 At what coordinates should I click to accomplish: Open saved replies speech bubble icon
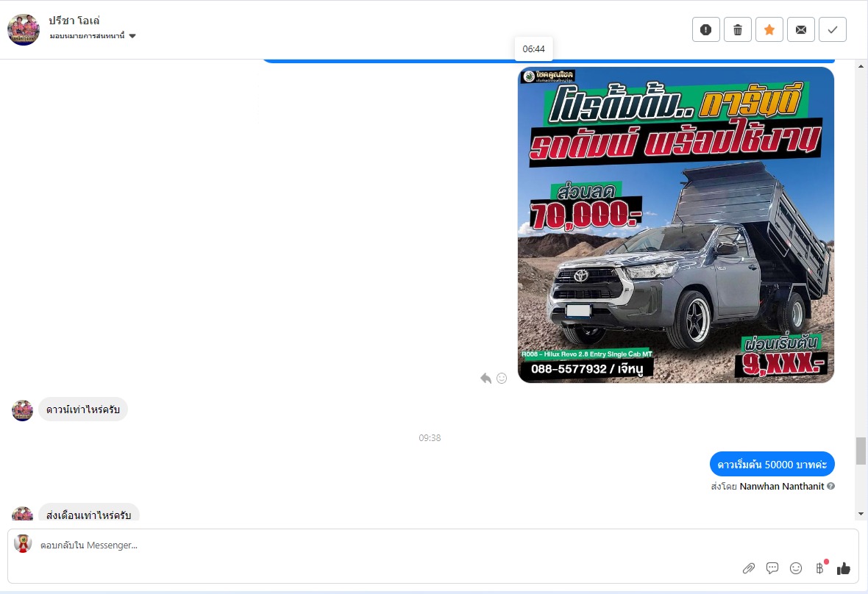pos(772,568)
